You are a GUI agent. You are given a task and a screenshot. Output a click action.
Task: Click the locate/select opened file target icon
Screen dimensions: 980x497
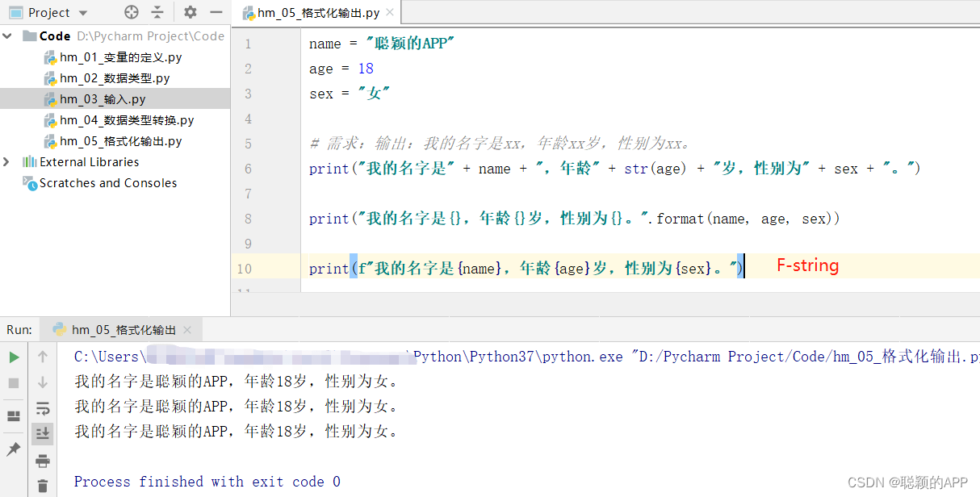(x=132, y=12)
